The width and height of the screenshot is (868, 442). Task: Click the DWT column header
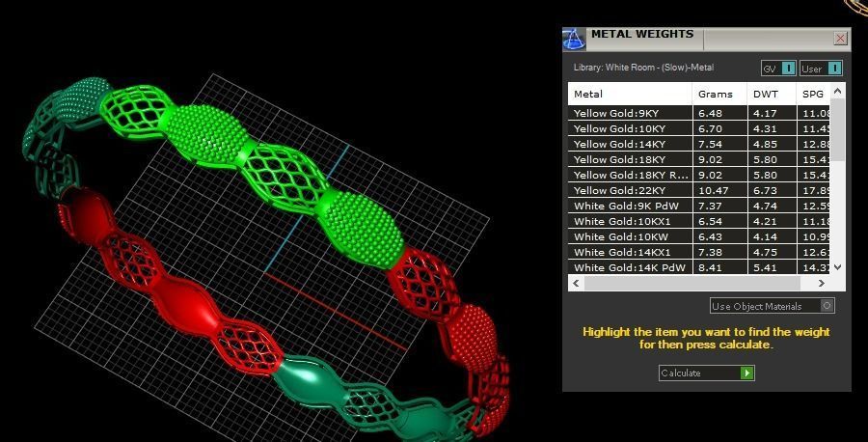772,94
